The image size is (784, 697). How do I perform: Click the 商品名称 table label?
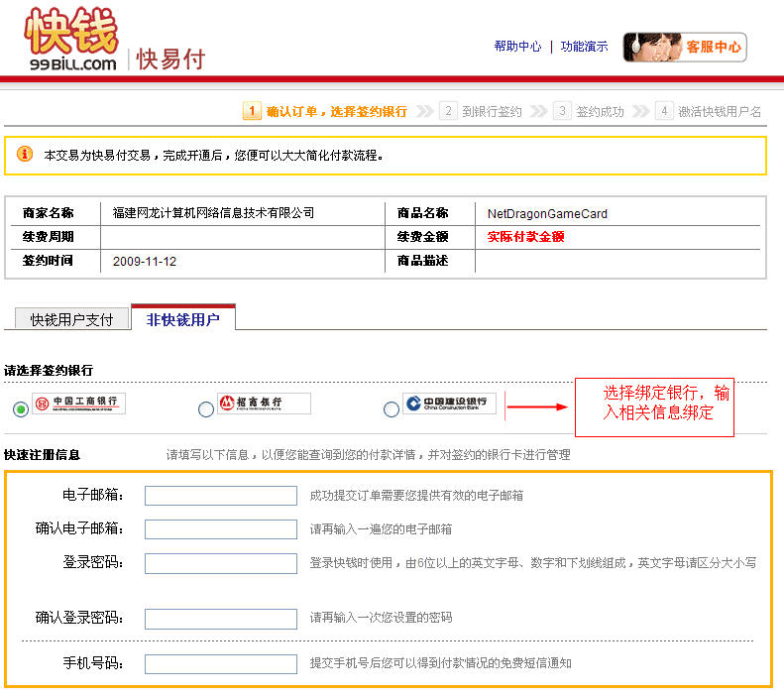(x=423, y=213)
